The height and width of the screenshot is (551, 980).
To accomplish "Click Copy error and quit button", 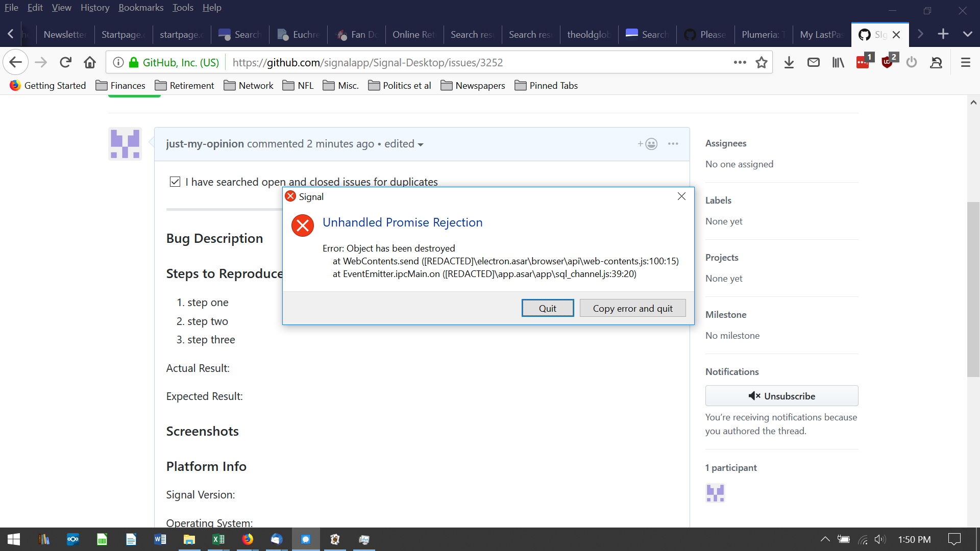I will coord(633,308).
